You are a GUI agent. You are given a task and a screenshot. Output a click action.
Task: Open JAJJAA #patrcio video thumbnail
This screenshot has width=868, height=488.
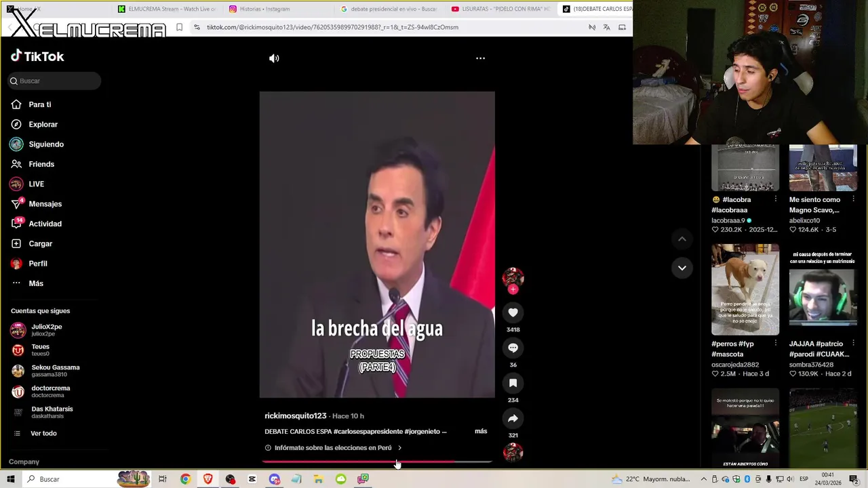coord(823,289)
